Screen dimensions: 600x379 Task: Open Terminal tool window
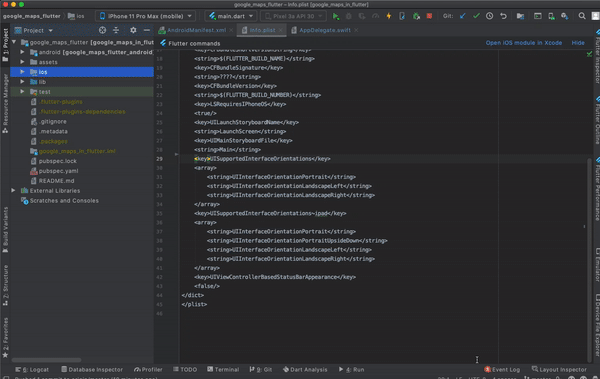coord(223,369)
